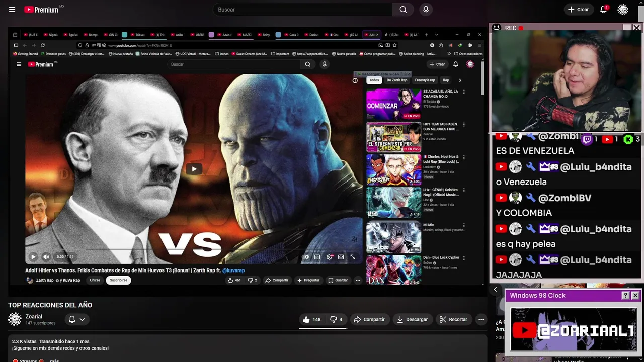644x362 pixels.
Task: Like the inner video showing 461 likes
Action: [234, 280]
